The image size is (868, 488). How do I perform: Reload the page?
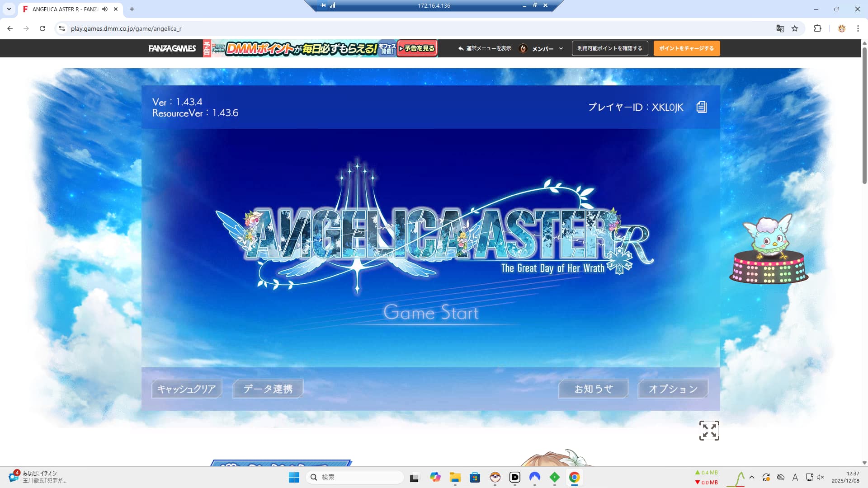(42, 28)
